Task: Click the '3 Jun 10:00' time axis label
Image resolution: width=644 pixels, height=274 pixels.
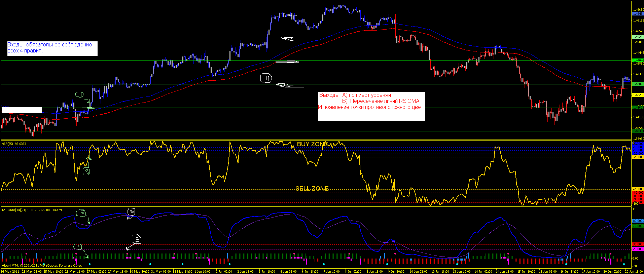Action: [267, 271]
